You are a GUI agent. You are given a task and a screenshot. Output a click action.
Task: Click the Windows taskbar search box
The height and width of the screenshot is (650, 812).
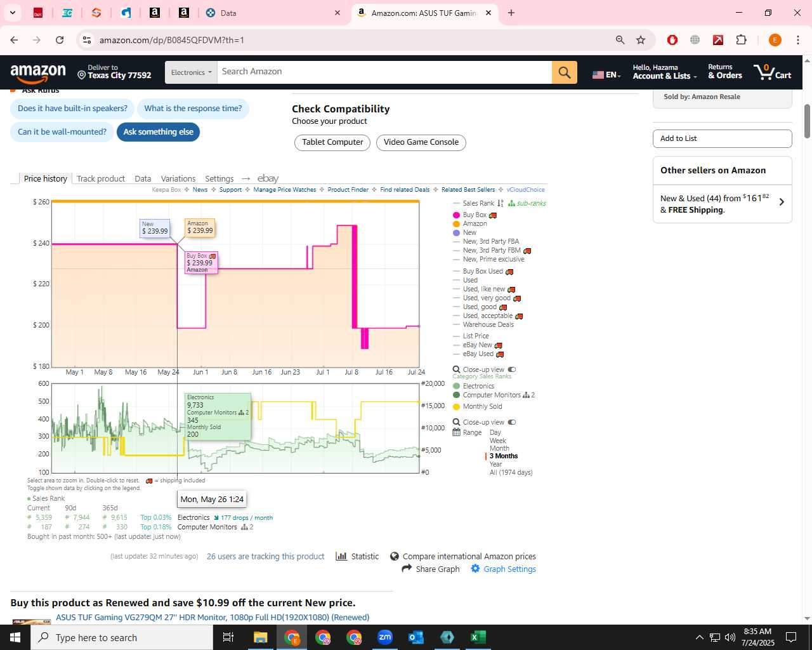click(122, 637)
